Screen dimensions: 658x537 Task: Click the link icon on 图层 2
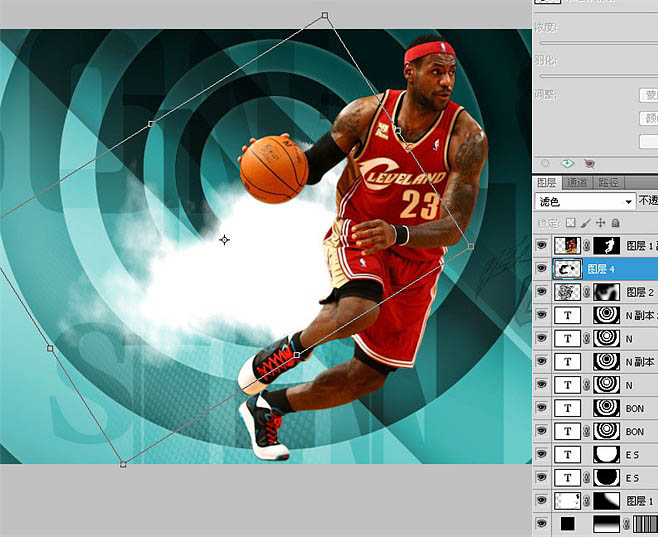pyautogui.click(x=587, y=292)
